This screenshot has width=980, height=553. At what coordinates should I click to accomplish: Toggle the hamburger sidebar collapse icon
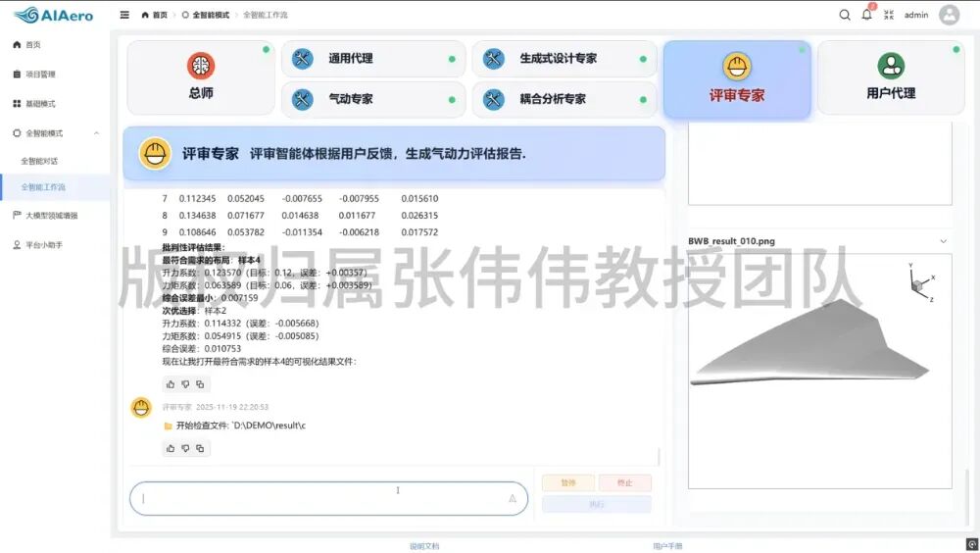[x=124, y=15]
